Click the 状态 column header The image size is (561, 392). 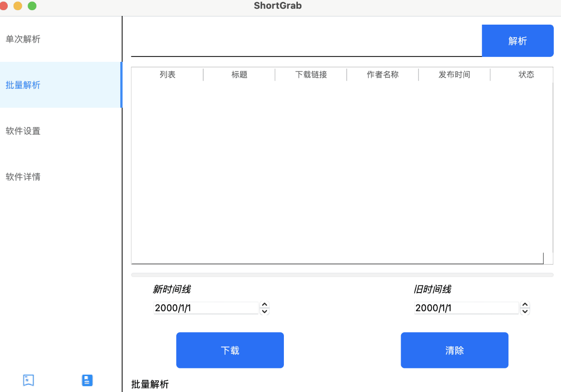[x=526, y=74]
